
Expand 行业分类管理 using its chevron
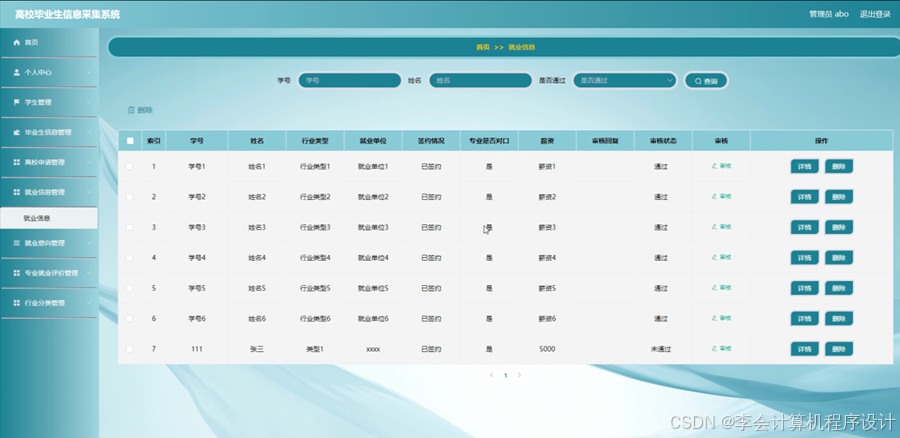coord(89,303)
